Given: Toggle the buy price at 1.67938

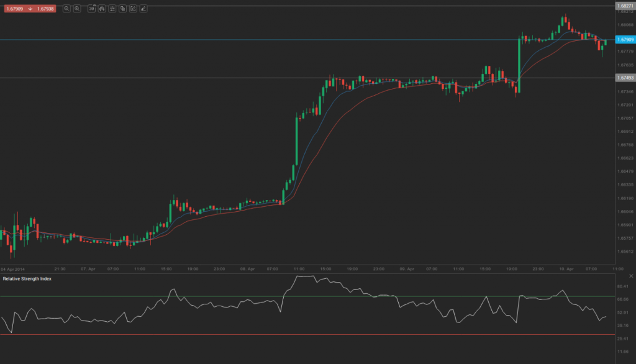Looking at the screenshot, I should coord(45,9).
